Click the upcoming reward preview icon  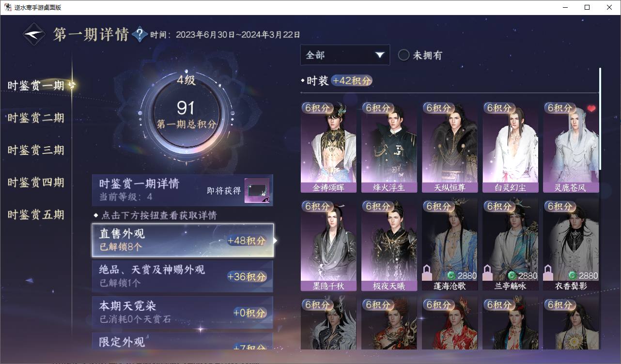pos(257,191)
